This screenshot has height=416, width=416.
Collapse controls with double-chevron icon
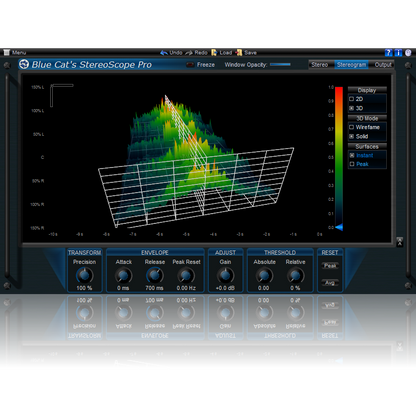400,242
